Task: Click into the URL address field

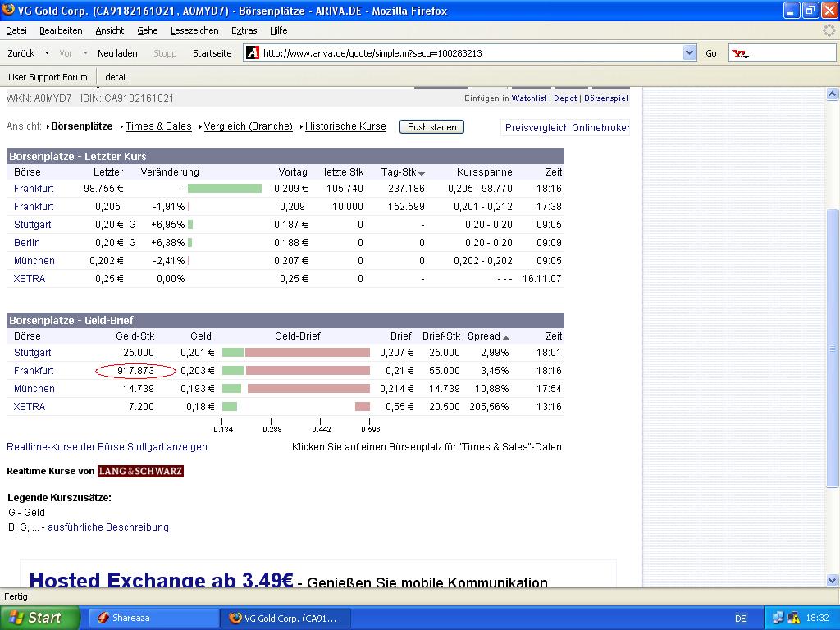Action: pos(472,53)
